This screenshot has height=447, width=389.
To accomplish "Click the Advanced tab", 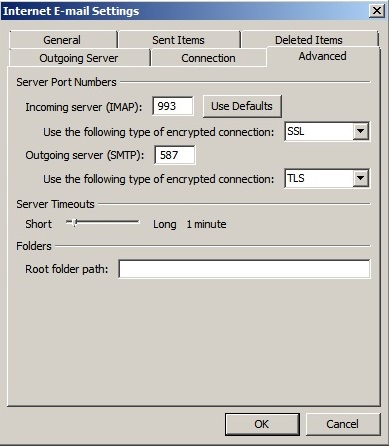I will click(x=323, y=56).
